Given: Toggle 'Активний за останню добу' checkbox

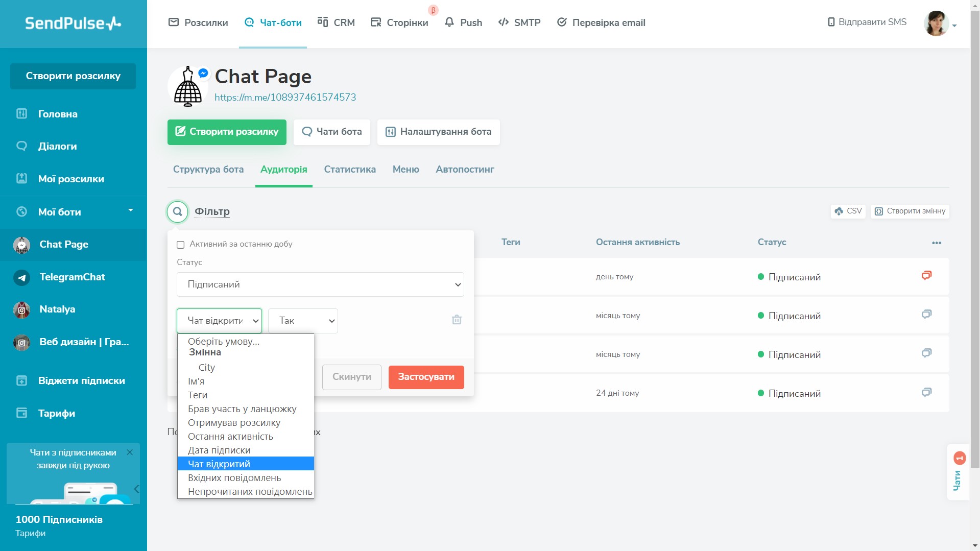Looking at the screenshot, I should (x=180, y=245).
